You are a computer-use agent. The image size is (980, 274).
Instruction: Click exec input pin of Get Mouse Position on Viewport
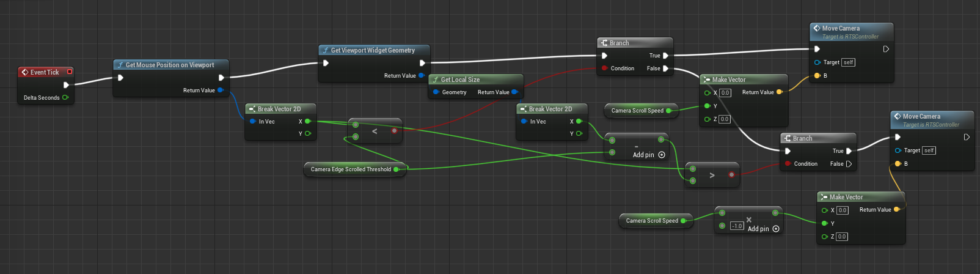[120, 78]
